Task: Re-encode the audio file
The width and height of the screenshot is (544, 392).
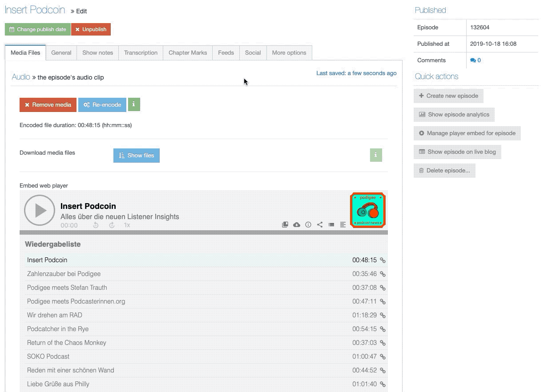Action: [x=102, y=105]
